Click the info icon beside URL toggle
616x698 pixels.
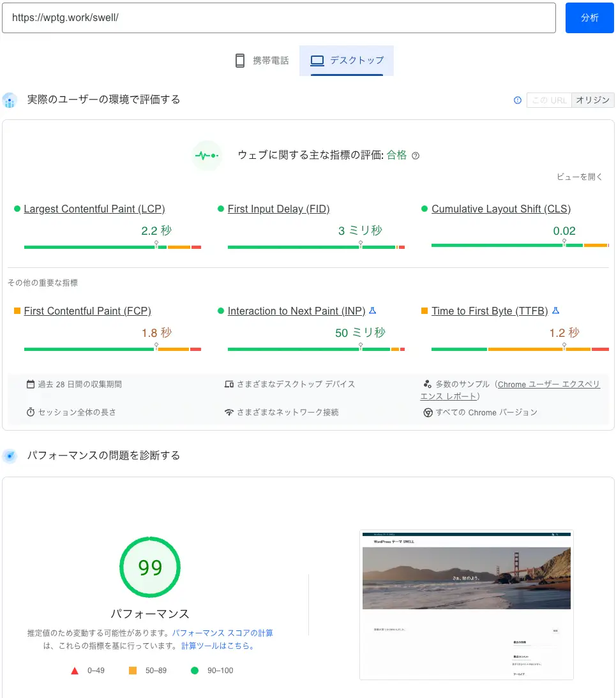[518, 100]
